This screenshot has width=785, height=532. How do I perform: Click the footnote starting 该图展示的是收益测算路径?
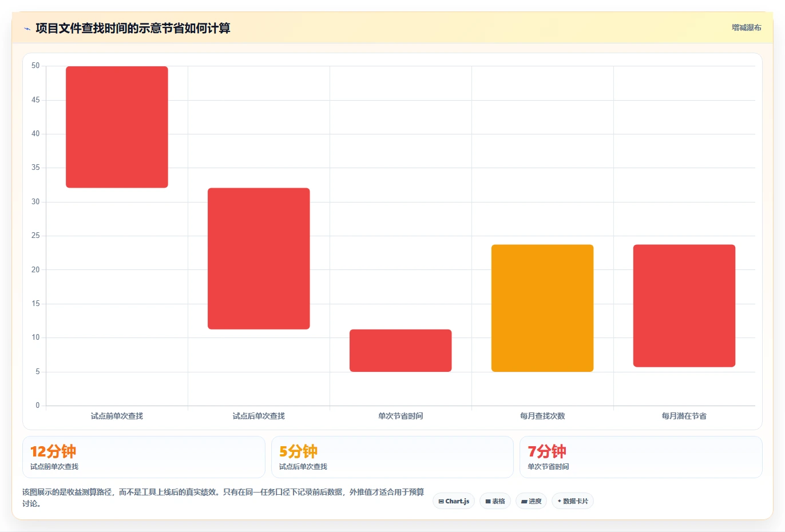coord(223,498)
